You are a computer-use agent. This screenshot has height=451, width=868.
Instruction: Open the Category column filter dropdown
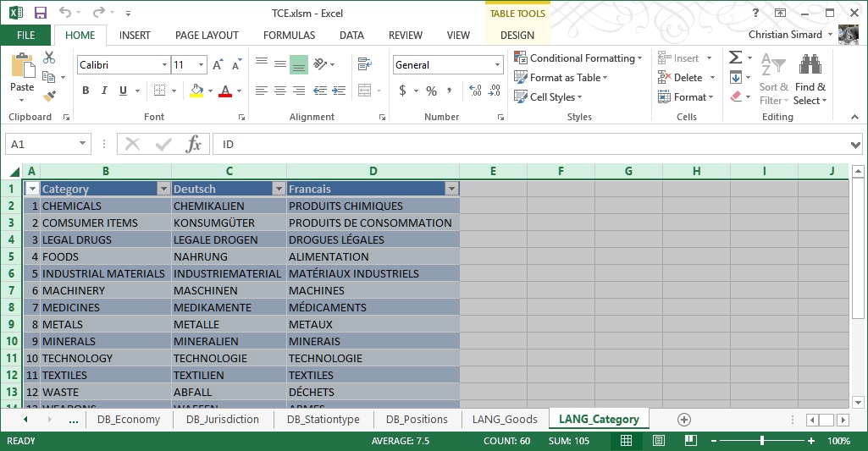tap(163, 190)
